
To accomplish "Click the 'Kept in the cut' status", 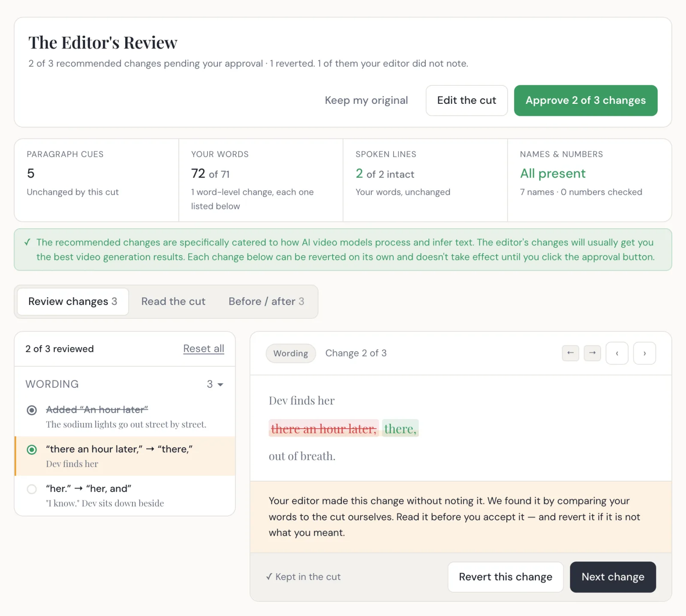I will pos(303,577).
